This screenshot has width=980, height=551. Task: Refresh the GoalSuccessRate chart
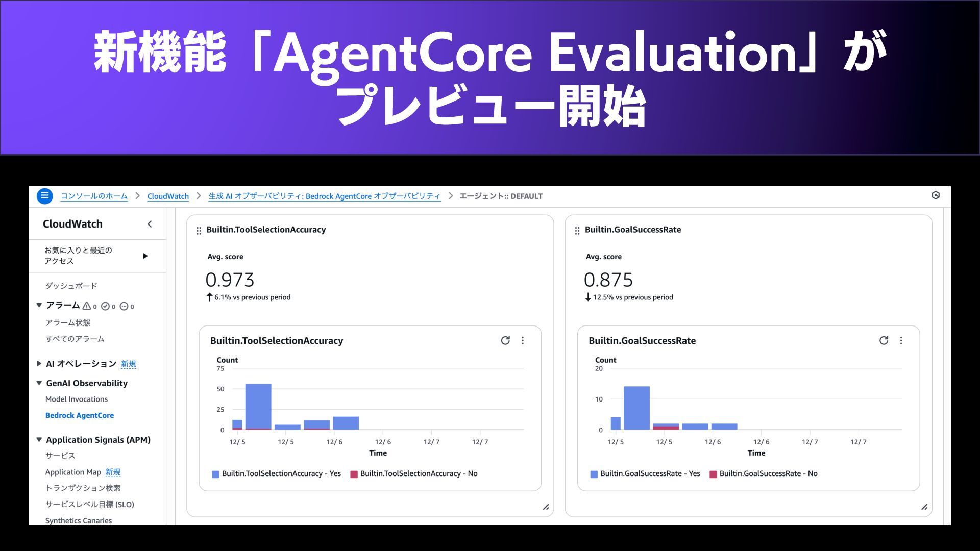point(884,340)
